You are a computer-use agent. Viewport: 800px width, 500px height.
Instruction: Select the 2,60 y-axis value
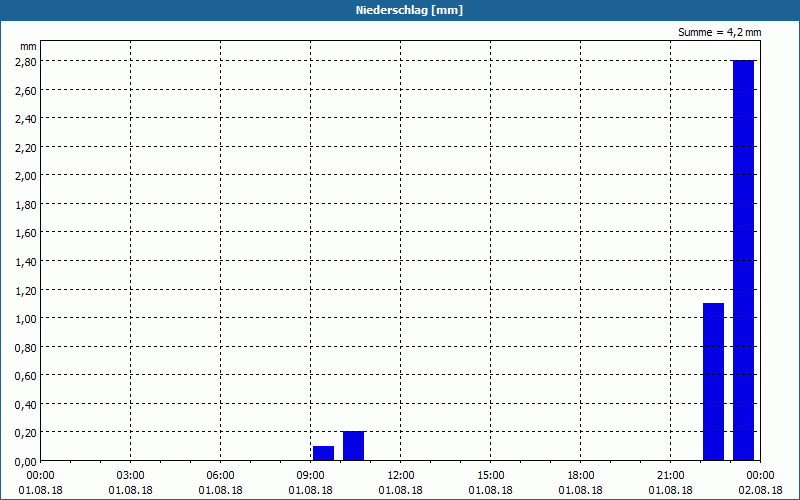(x=28, y=90)
